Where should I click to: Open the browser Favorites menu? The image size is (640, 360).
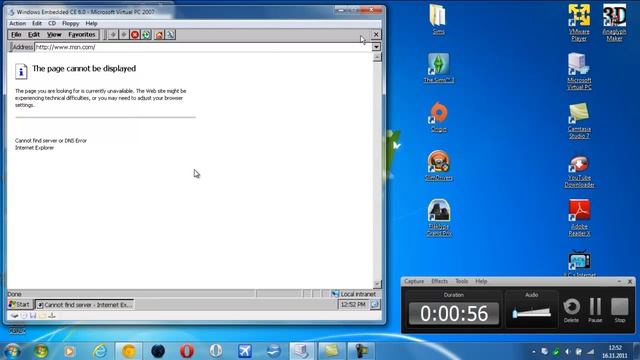pyautogui.click(x=82, y=35)
